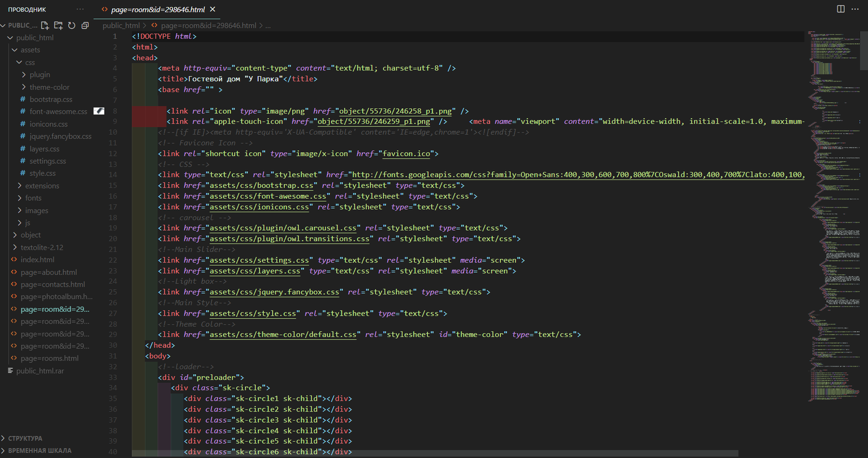The image size is (868, 458).
Task: Split the editor to the right
Action: [x=841, y=9]
